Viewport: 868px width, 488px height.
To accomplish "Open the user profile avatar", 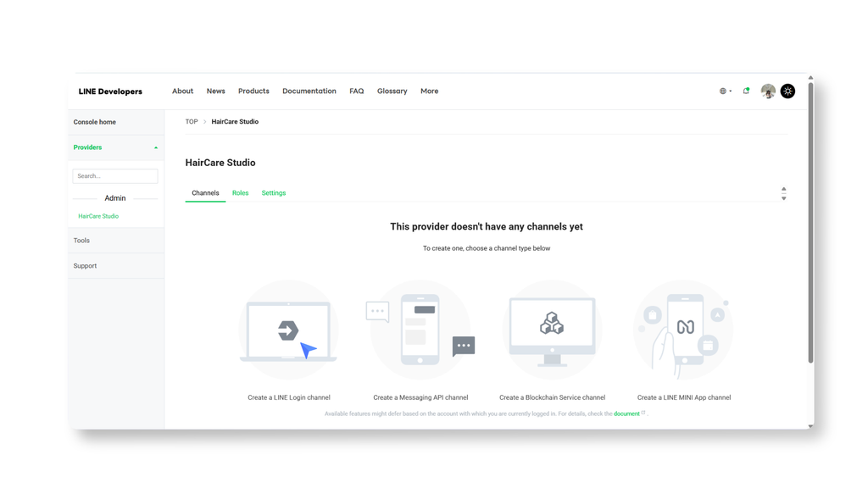I will tap(768, 91).
